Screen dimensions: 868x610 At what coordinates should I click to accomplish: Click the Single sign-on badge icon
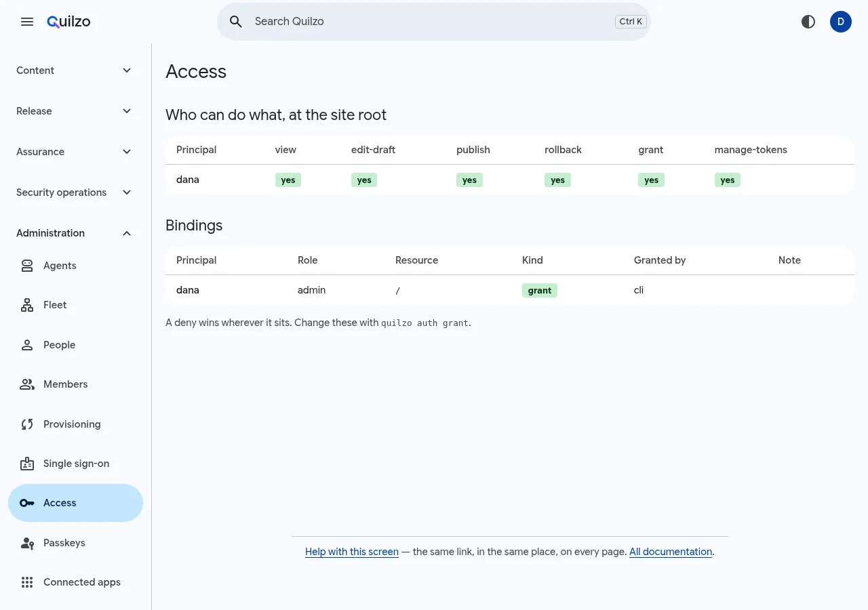[27, 464]
